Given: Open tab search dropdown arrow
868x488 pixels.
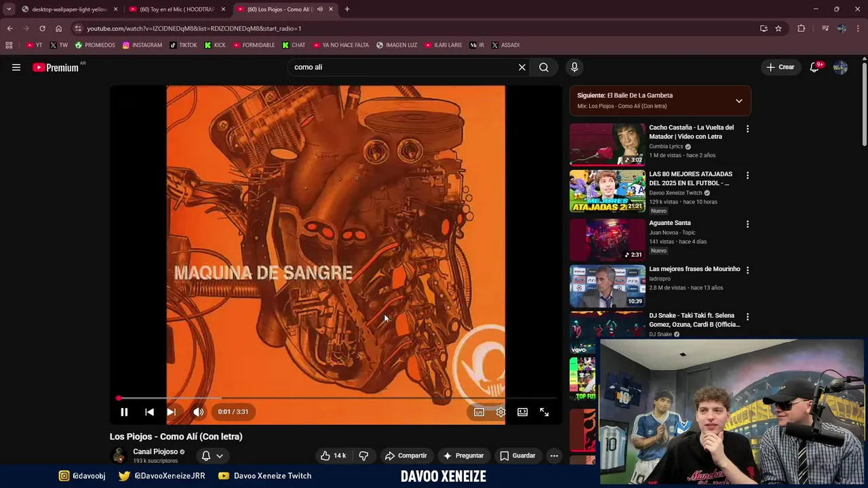Looking at the screenshot, I should 9,9.
